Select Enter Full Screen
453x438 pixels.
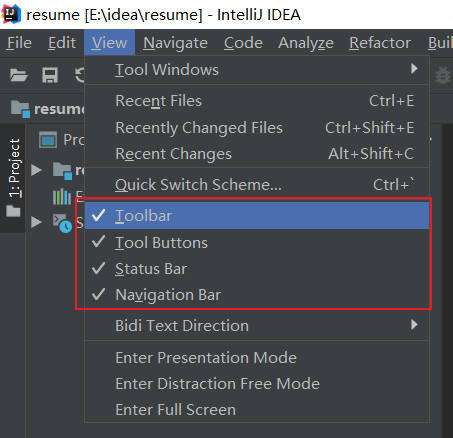tap(257, 410)
